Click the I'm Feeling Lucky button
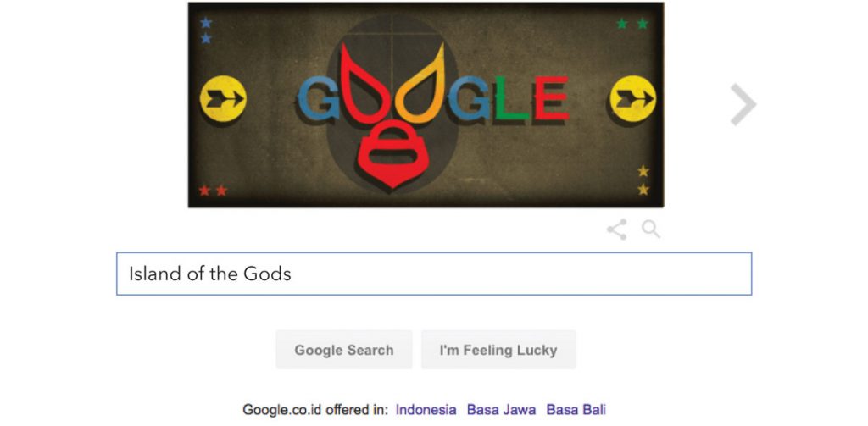This screenshot has height=426, width=868. 498,350
